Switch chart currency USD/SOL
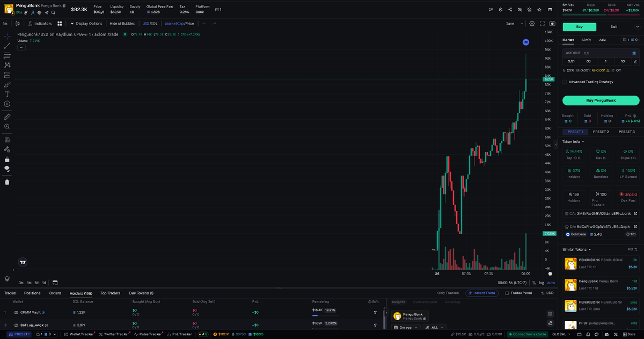This screenshot has height=339, width=644. 150,24
